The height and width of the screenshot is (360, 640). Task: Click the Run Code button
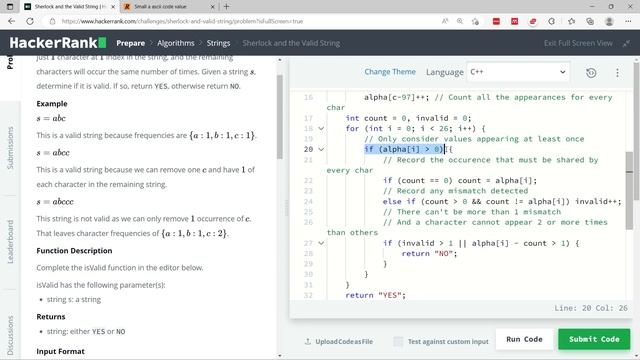524,339
